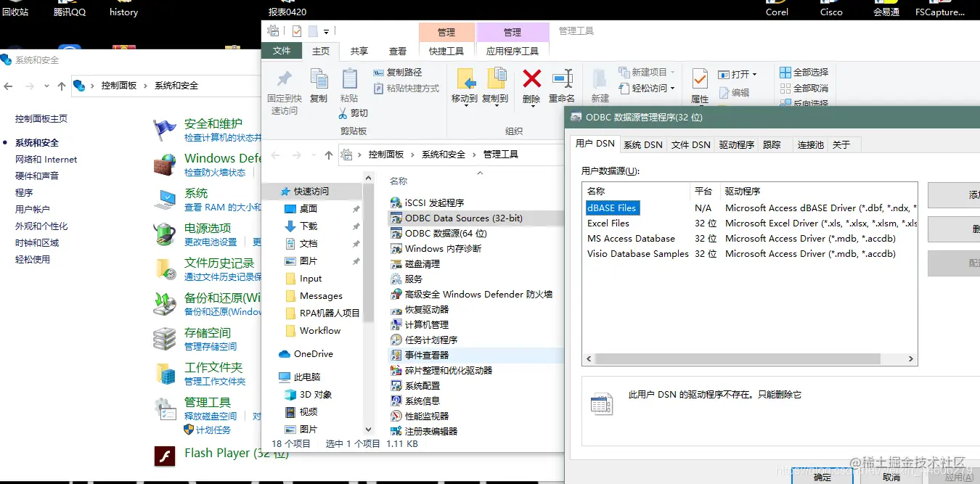Open 电源选项 in Control Panel
980x484 pixels.
coord(208,228)
